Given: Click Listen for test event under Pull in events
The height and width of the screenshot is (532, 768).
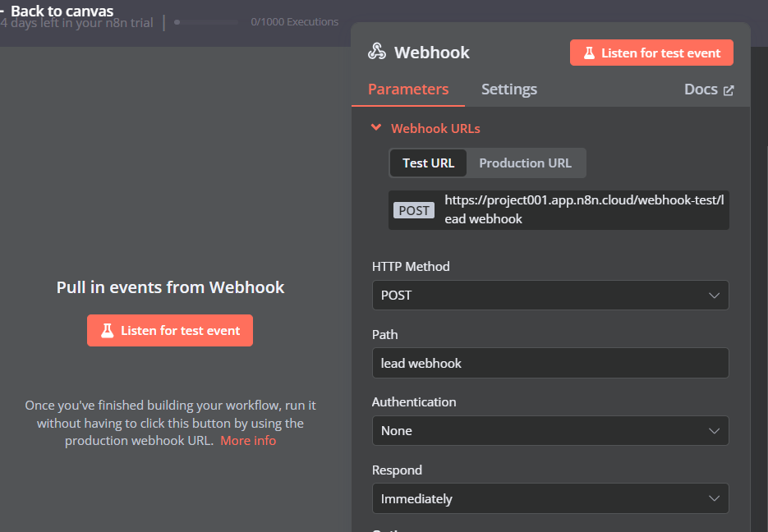Looking at the screenshot, I should click(x=170, y=331).
